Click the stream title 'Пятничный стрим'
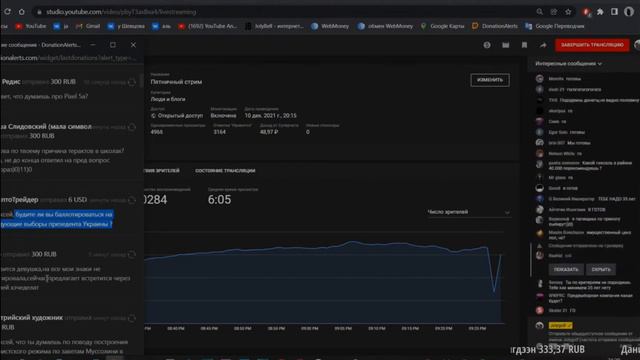 tap(176, 82)
